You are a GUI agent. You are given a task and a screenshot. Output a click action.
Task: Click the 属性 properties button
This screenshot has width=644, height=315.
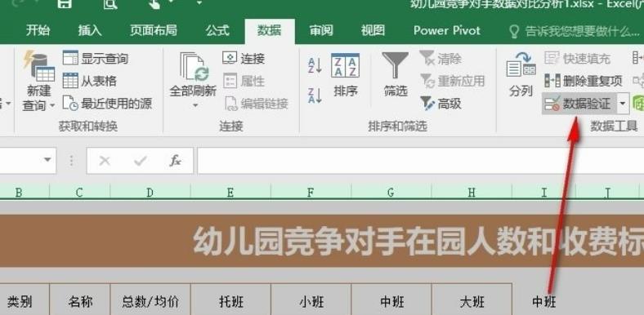click(244, 81)
